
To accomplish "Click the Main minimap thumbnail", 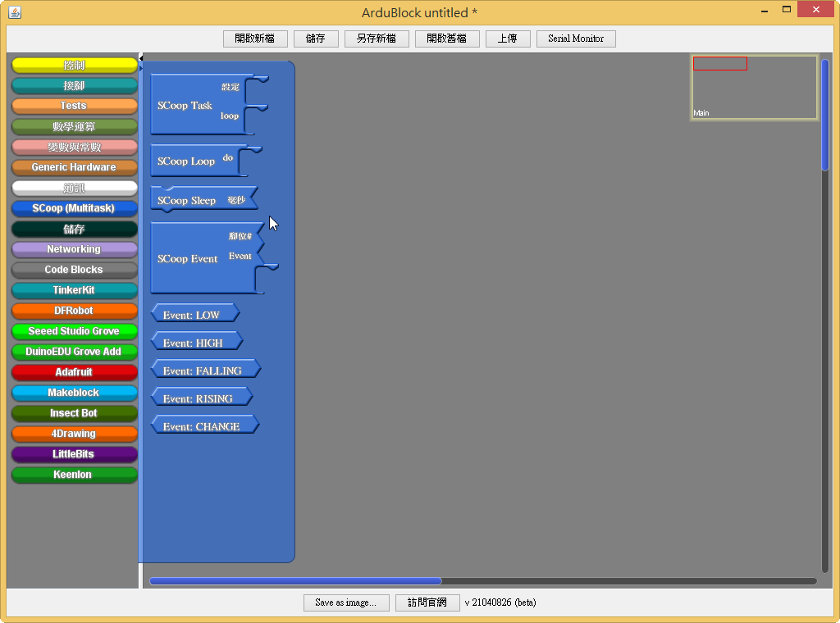I will point(755,87).
